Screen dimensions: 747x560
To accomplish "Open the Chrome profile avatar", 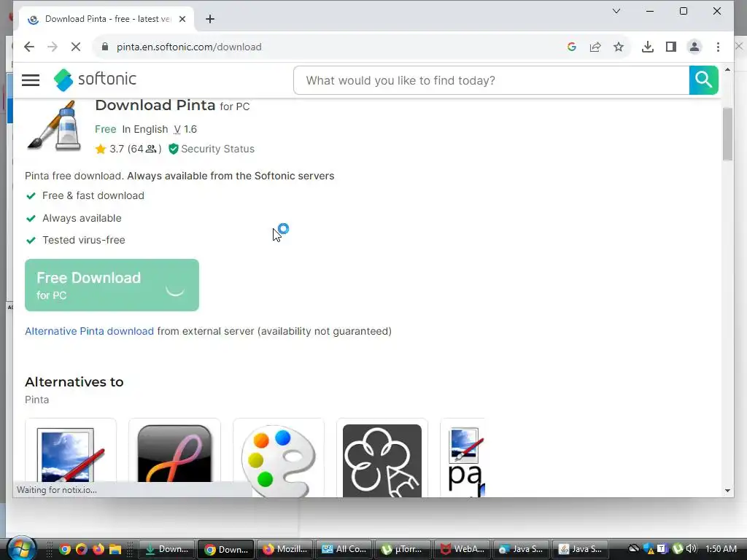I will coord(694,47).
